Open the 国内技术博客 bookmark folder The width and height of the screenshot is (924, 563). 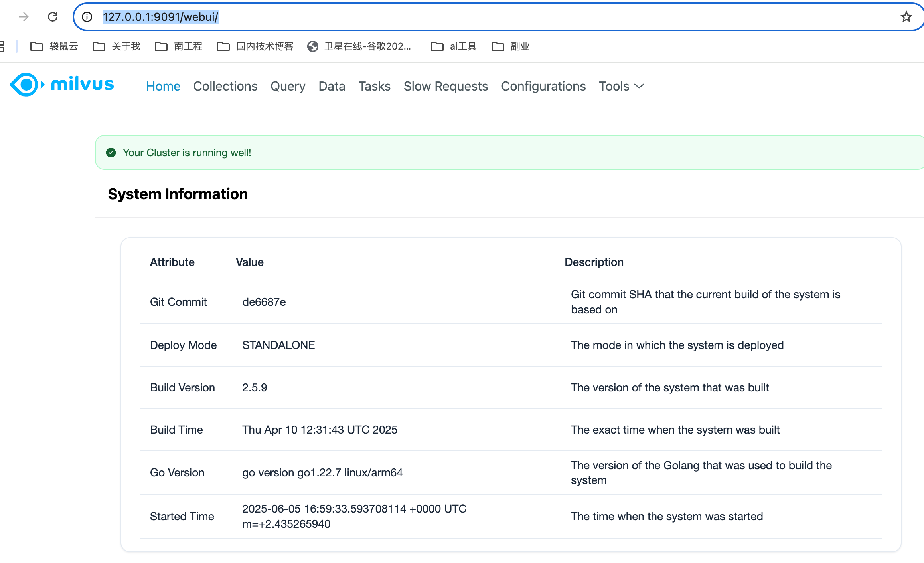pyautogui.click(x=255, y=46)
